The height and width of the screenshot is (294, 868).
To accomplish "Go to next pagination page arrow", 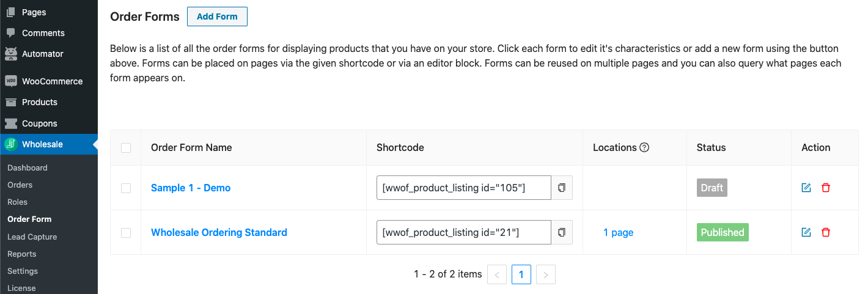I will tap(545, 275).
